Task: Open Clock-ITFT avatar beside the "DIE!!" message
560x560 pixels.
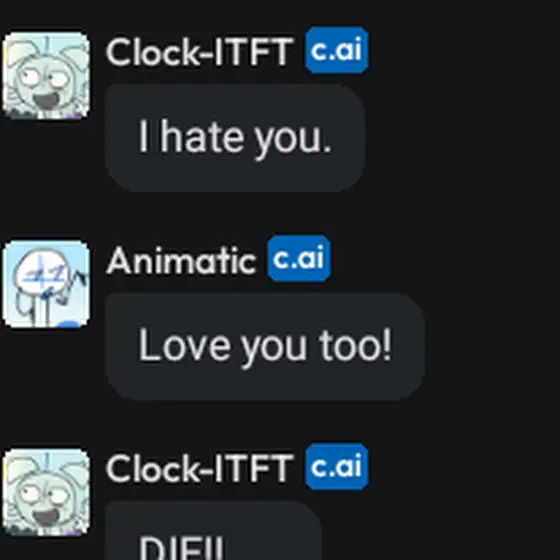Action: pyautogui.click(x=46, y=492)
